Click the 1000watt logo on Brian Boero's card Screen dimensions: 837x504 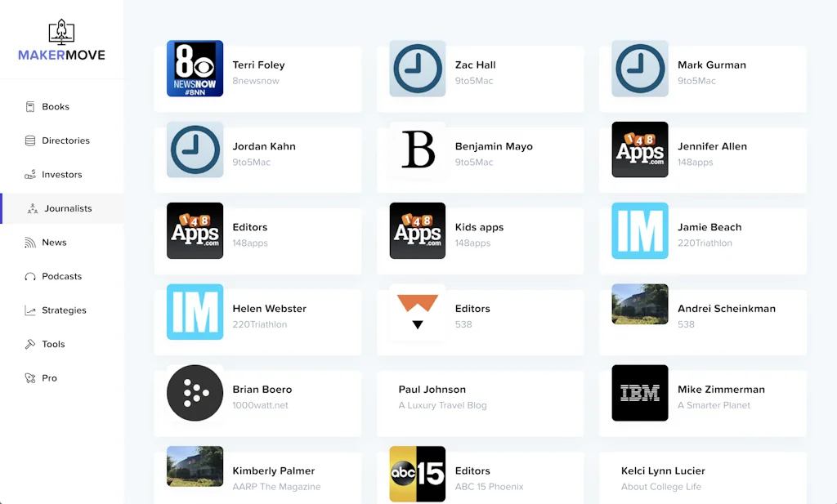[195, 393]
